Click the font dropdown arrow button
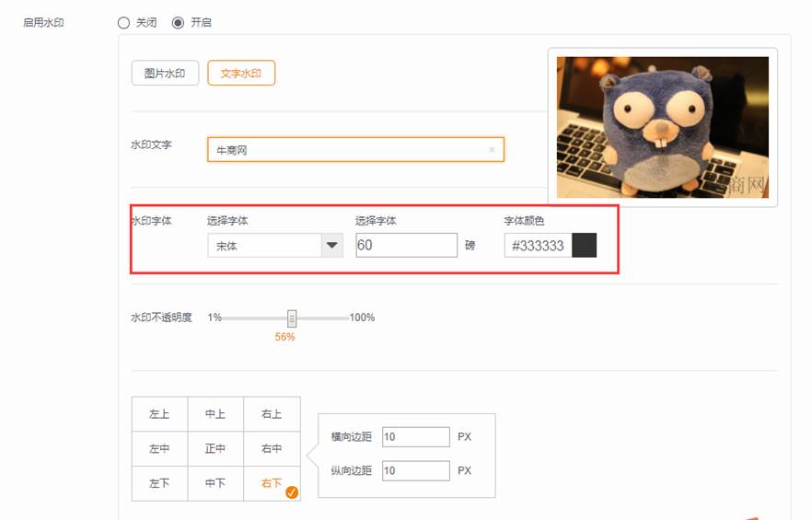This screenshot has width=812, height=520. [x=332, y=246]
